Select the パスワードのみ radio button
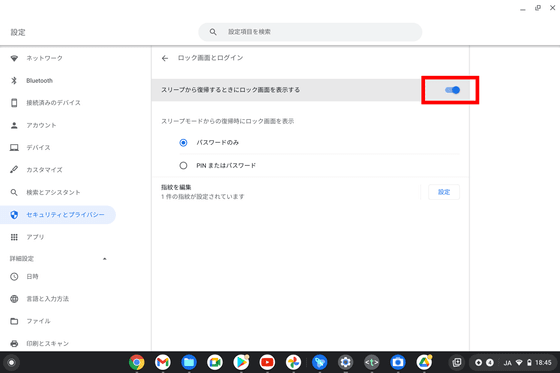 coord(183,143)
